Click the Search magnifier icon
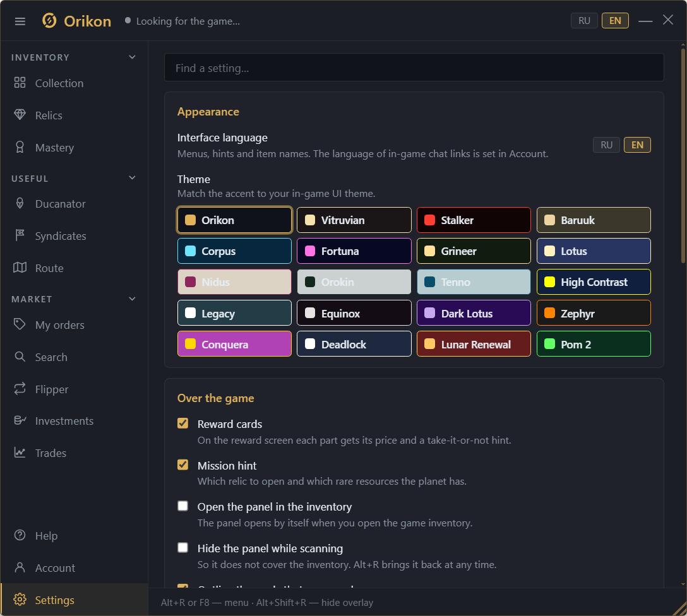This screenshot has height=616, width=687. (20, 357)
